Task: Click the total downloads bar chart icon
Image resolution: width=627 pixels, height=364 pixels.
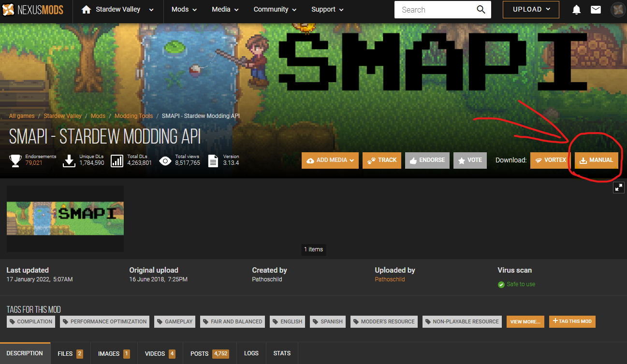Action: (117, 161)
